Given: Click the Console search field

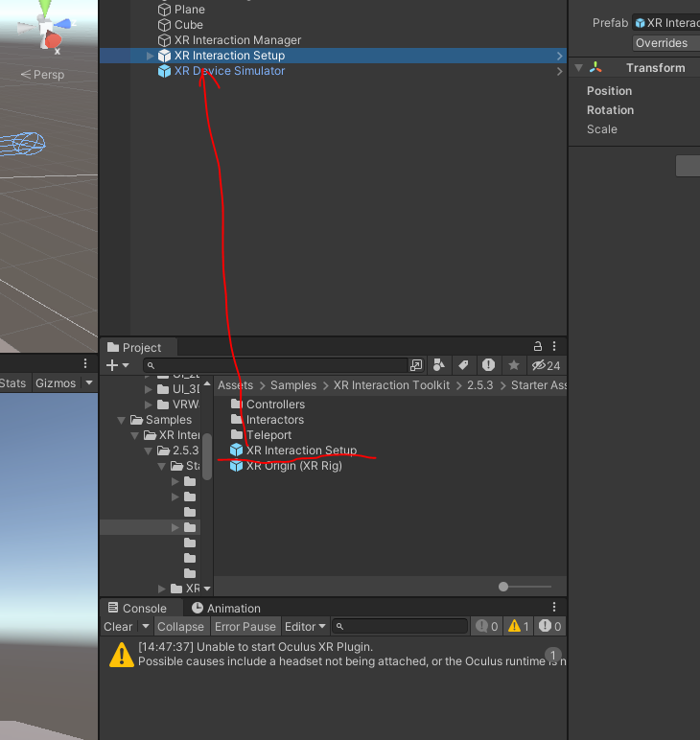Looking at the screenshot, I should coord(400,627).
